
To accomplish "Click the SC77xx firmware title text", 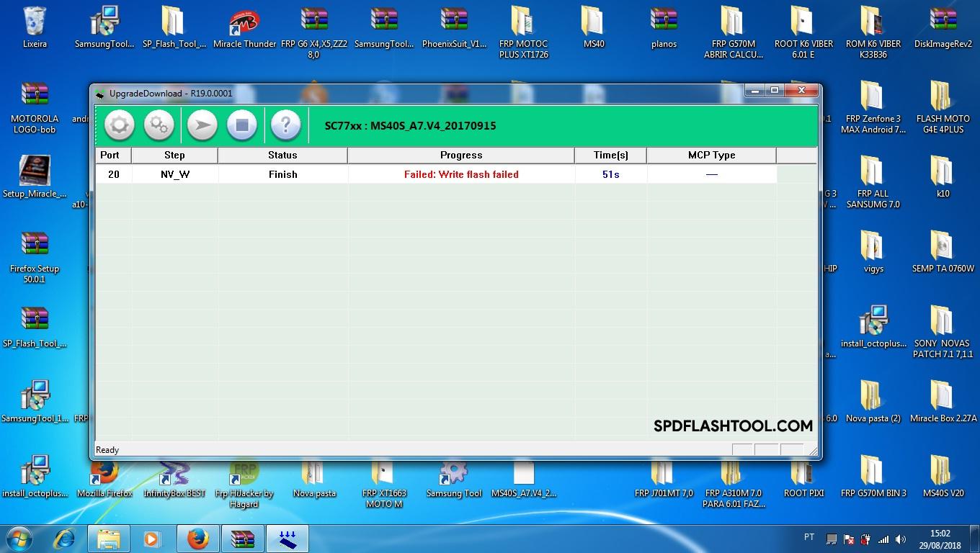I will [x=410, y=126].
